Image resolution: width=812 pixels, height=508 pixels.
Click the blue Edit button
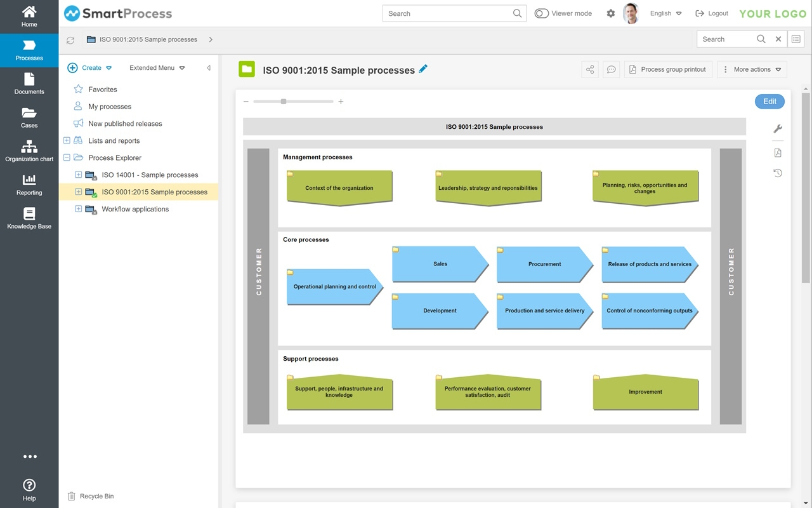(769, 102)
